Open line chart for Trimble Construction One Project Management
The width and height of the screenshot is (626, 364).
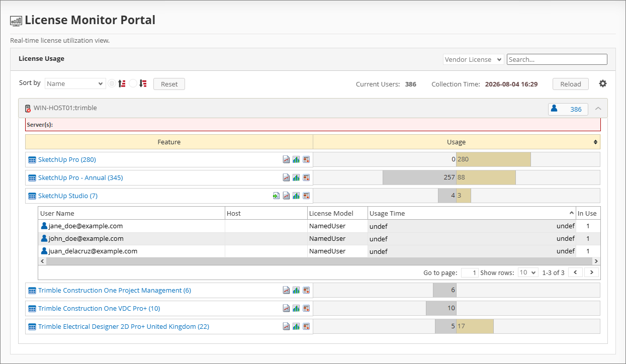tap(286, 291)
